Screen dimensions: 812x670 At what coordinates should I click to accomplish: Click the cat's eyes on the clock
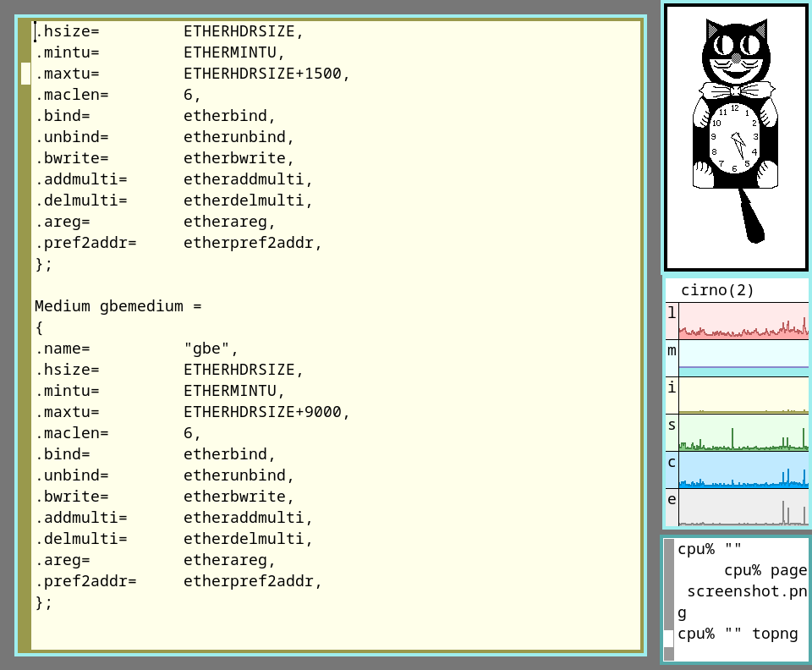(x=734, y=42)
